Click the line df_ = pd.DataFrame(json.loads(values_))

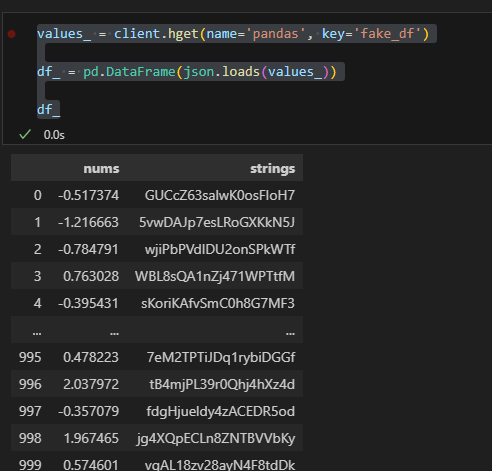[187, 72]
